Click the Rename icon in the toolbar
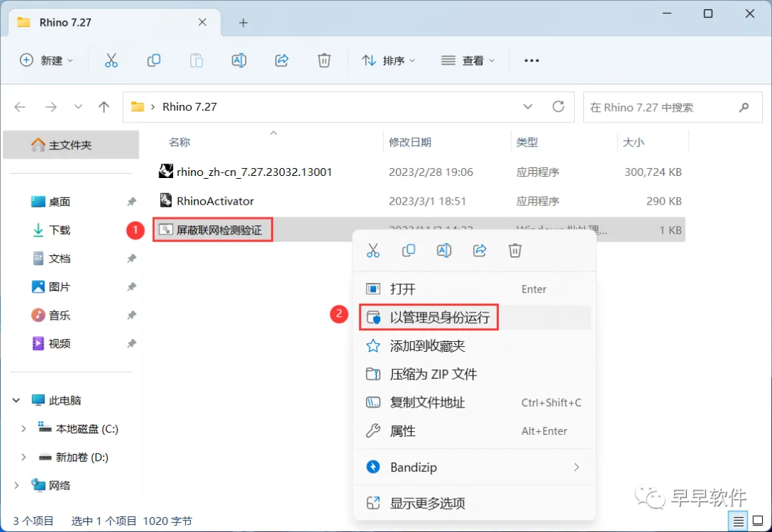This screenshot has width=772, height=532. pos(239,61)
